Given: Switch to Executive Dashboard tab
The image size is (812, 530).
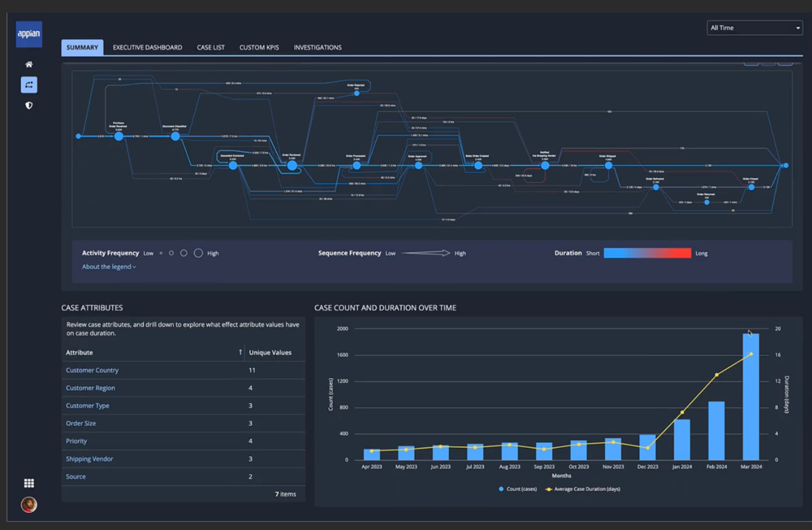Looking at the screenshot, I should click(147, 47).
